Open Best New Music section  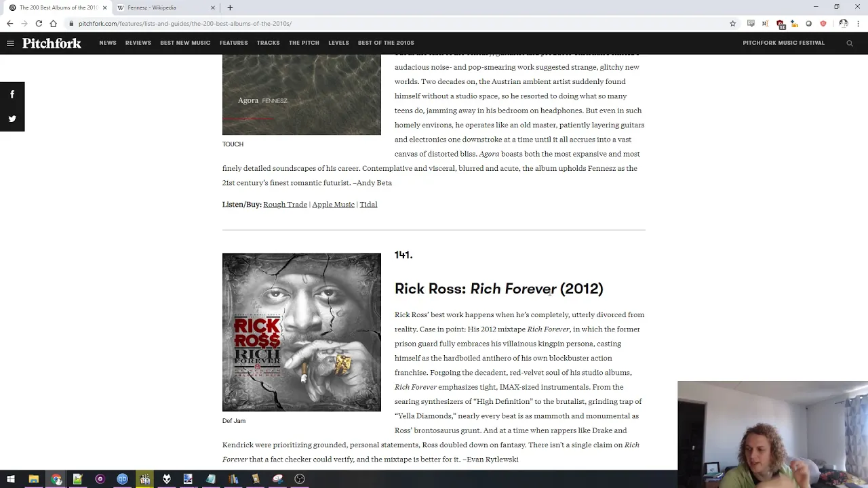185,43
